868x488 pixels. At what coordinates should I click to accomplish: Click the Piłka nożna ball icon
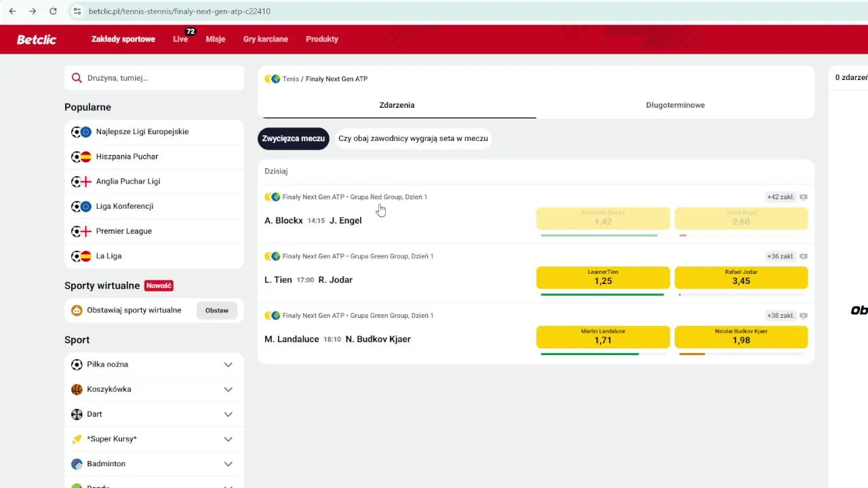77,365
